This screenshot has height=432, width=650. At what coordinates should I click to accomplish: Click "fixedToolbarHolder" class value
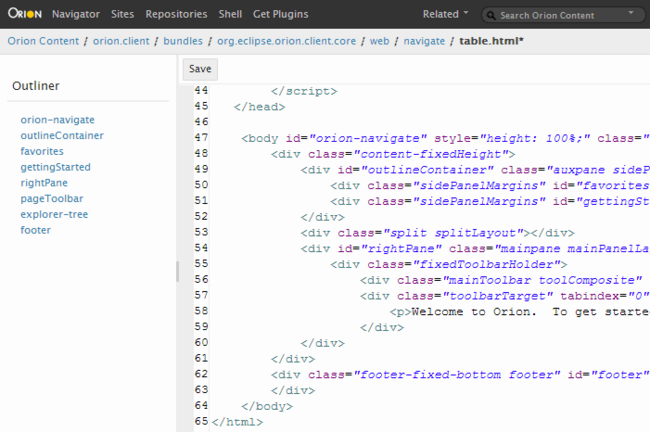486,265
